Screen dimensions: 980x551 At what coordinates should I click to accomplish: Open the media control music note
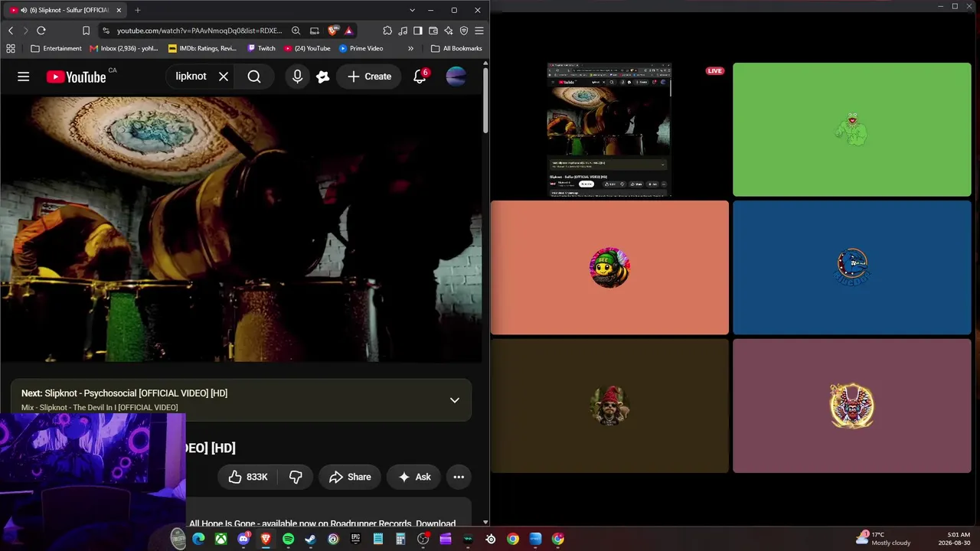pos(403,31)
